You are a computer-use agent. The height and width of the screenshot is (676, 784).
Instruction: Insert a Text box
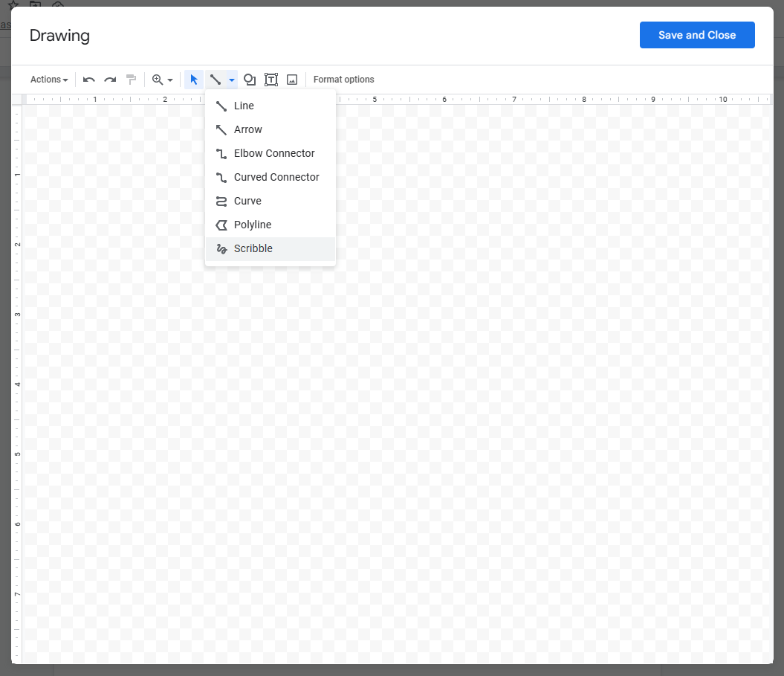[x=270, y=80]
